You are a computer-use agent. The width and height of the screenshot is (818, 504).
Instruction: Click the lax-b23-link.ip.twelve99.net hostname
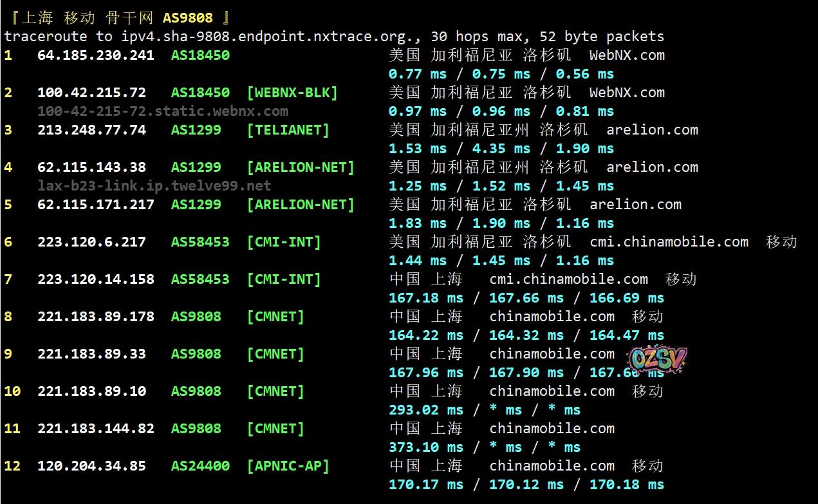[x=154, y=186]
